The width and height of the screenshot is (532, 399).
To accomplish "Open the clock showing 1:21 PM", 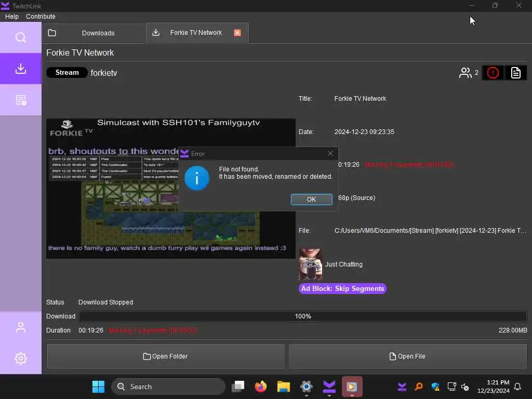I will (494, 387).
